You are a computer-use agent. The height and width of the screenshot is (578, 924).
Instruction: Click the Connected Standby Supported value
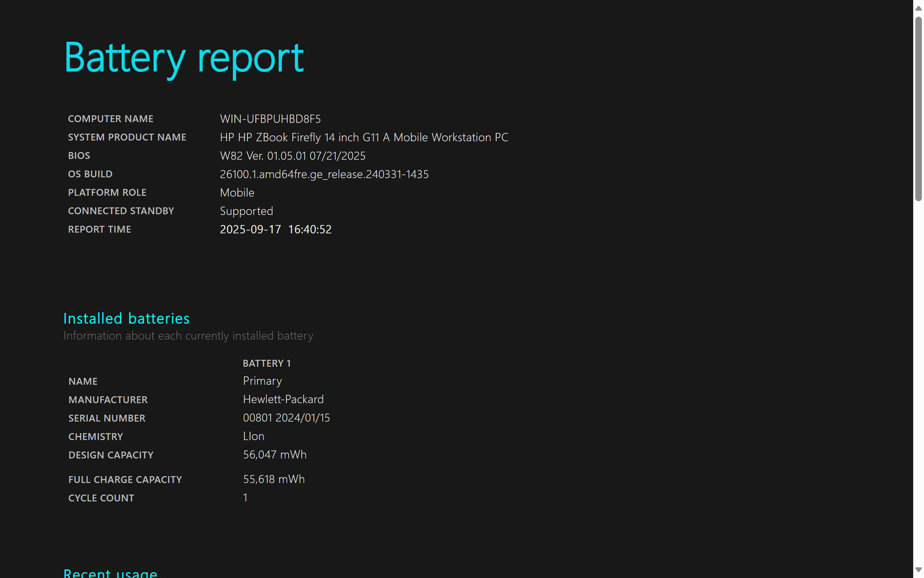coord(246,212)
